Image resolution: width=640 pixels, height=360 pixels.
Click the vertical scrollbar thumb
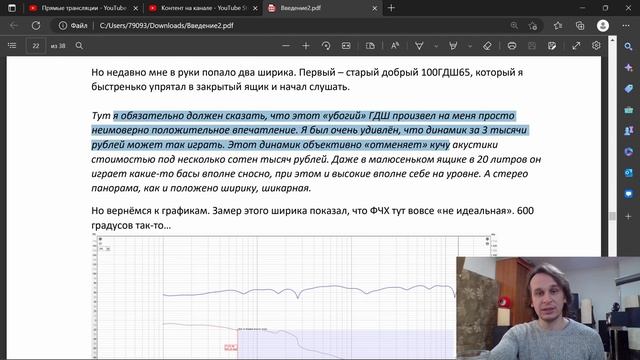[x=612, y=216]
